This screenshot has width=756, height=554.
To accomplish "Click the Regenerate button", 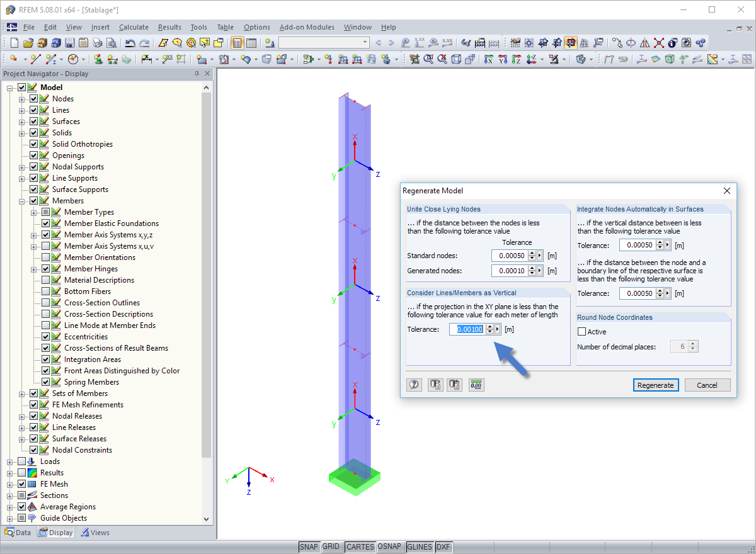I will [656, 385].
